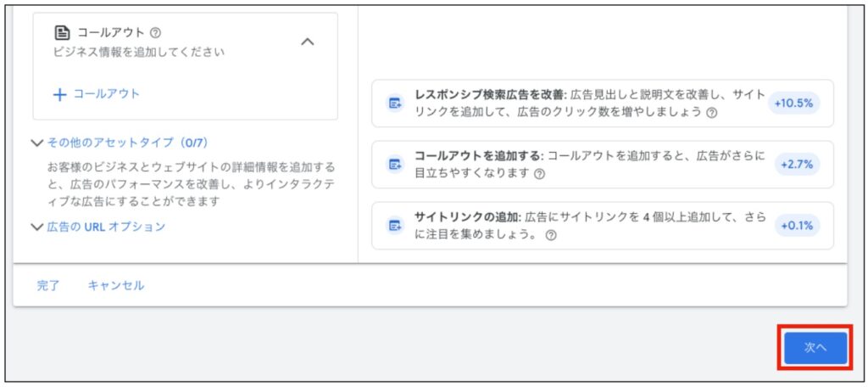
Task: Click icon on サイトリンクの追加 card
Action: tap(394, 226)
